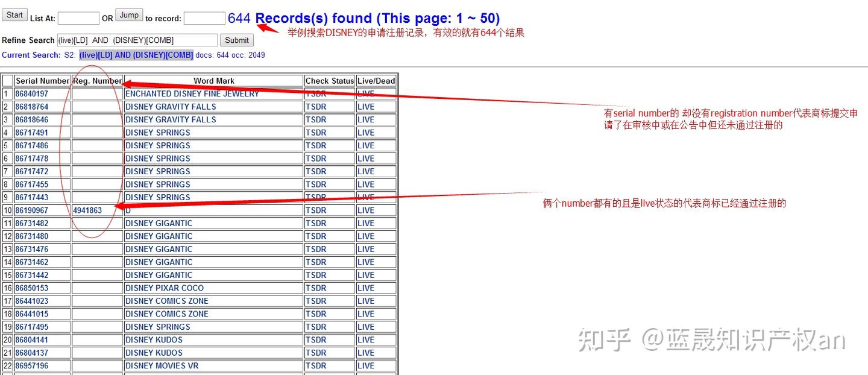Open TSDR status for serial 86957196
868x375 pixels.
[x=316, y=366]
